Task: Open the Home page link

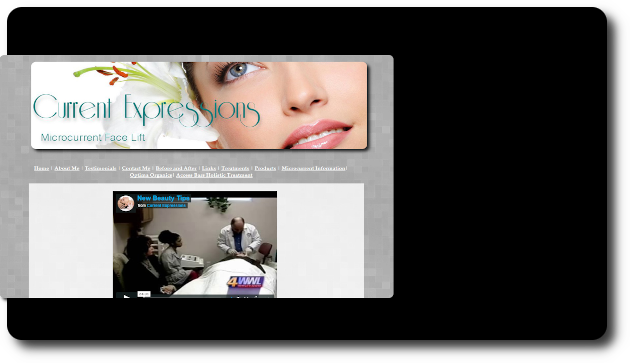Action: 41,168
